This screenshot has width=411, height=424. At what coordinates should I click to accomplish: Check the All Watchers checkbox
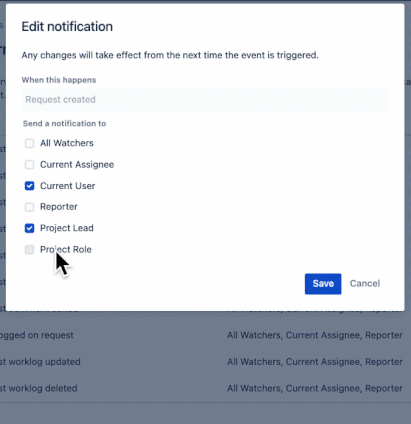(x=29, y=143)
